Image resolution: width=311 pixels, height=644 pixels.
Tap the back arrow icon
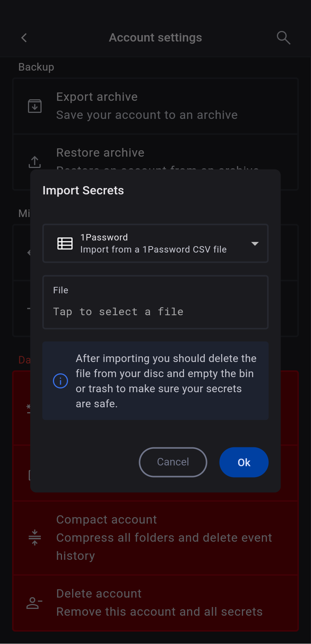[x=24, y=38]
